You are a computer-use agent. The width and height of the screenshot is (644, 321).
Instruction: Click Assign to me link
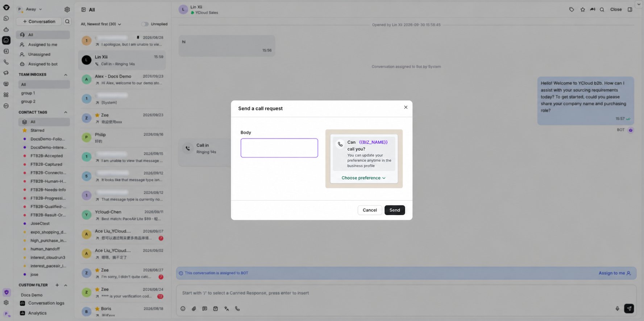[x=615, y=273]
